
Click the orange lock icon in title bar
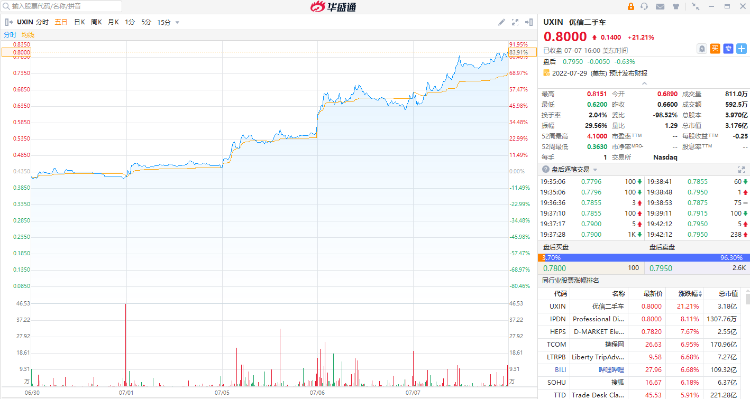[x=631, y=7]
